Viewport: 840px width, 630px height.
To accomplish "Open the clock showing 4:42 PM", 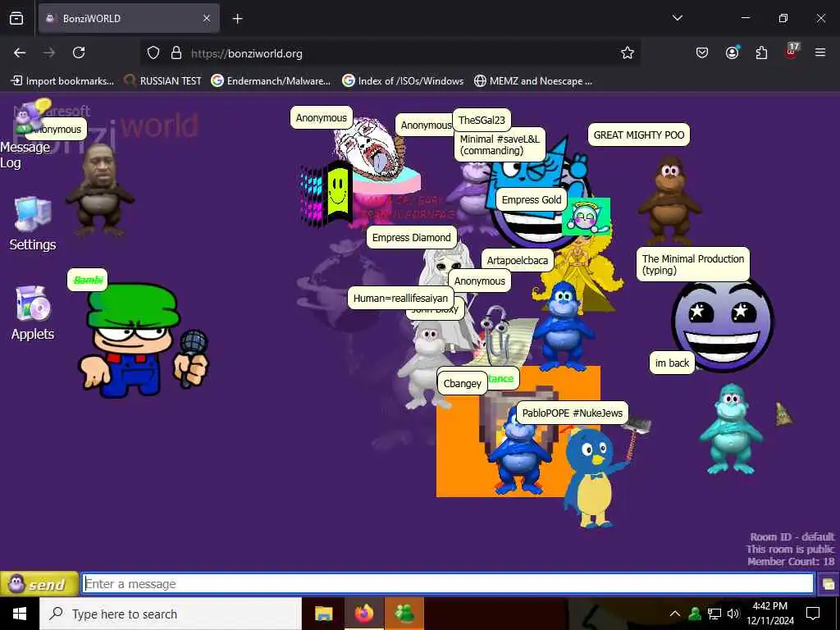I will pyautogui.click(x=770, y=614).
